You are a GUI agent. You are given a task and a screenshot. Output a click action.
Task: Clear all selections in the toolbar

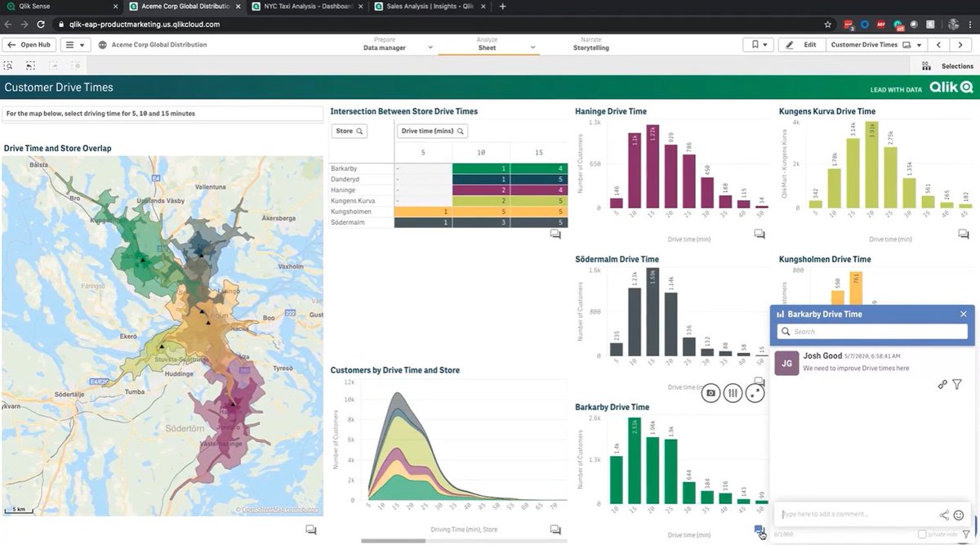click(x=74, y=65)
